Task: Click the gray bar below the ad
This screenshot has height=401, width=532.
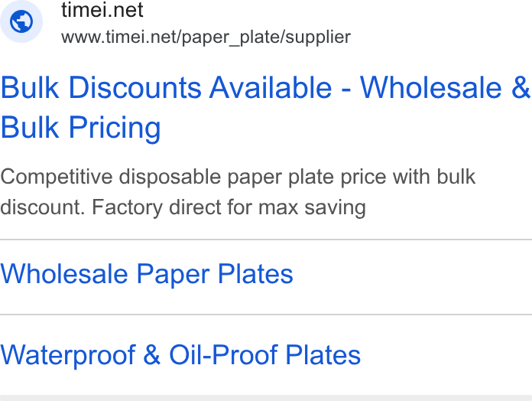Action: [266, 398]
